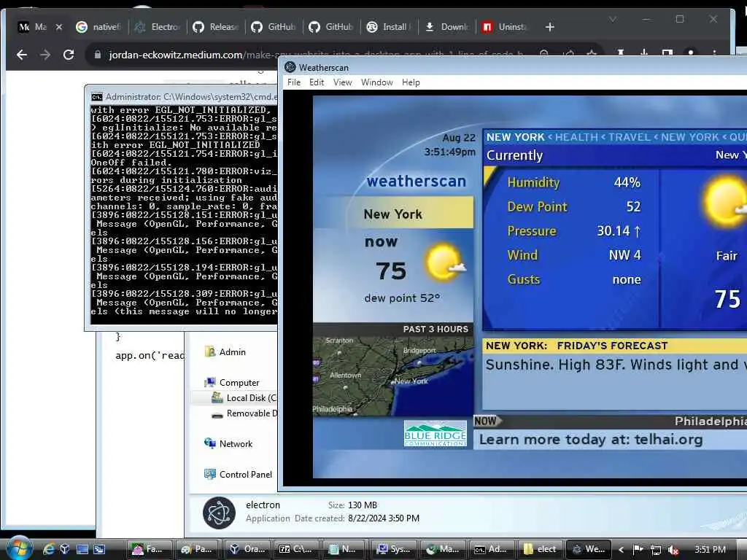Switch to the elect folder taskbar button
This screenshot has height=560, width=747.
[x=541, y=549]
